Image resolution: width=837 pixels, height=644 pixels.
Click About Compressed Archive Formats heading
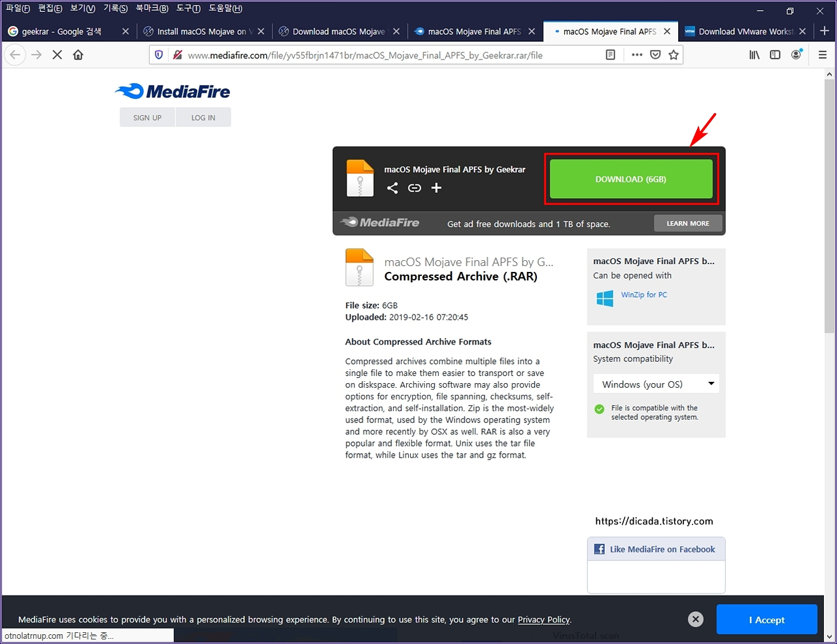coord(418,342)
